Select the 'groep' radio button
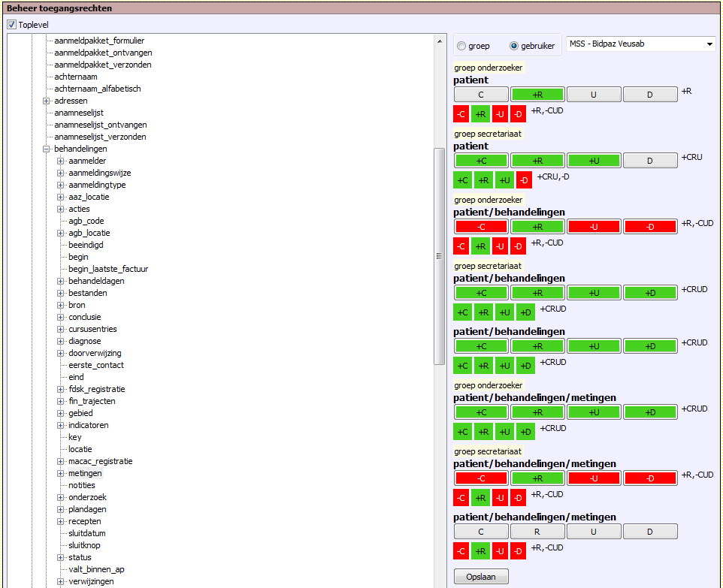Viewport: 723px width, 588px height. pyautogui.click(x=461, y=46)
